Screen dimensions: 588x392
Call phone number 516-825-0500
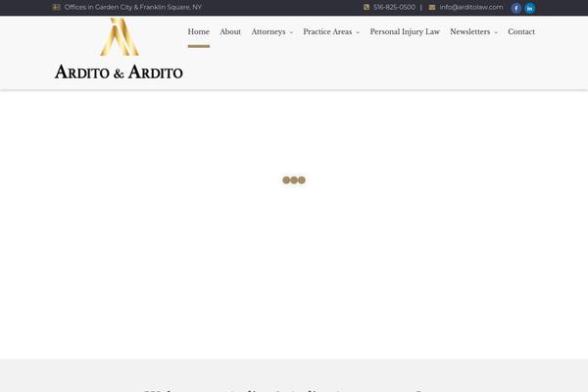(x=394, y=7)
